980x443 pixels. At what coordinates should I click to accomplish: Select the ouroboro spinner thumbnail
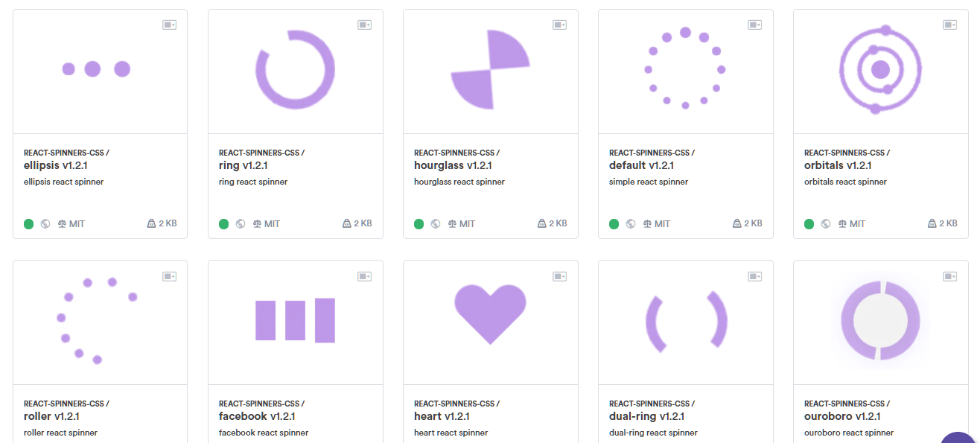coord(881,322)
